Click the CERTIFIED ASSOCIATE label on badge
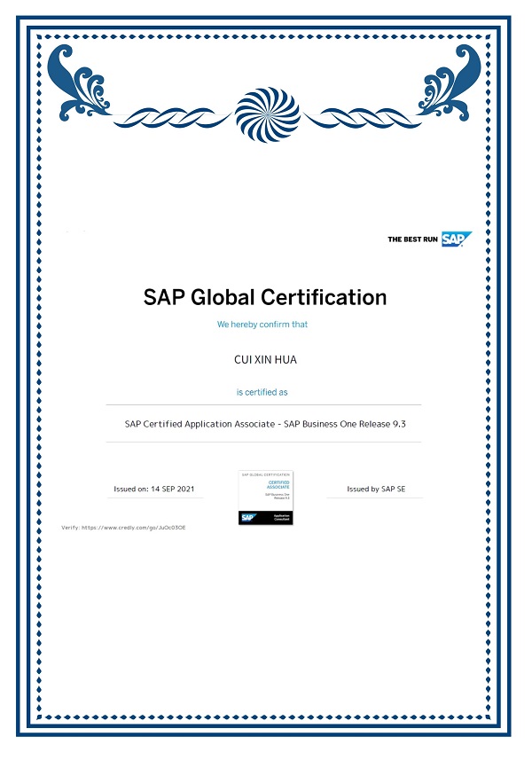 pos(278,485)
